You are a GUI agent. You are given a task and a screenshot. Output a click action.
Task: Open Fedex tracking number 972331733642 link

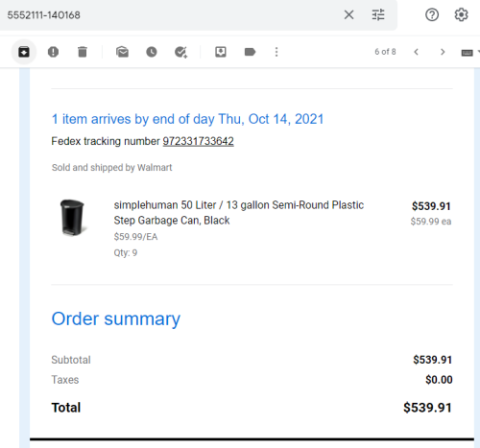198,141
